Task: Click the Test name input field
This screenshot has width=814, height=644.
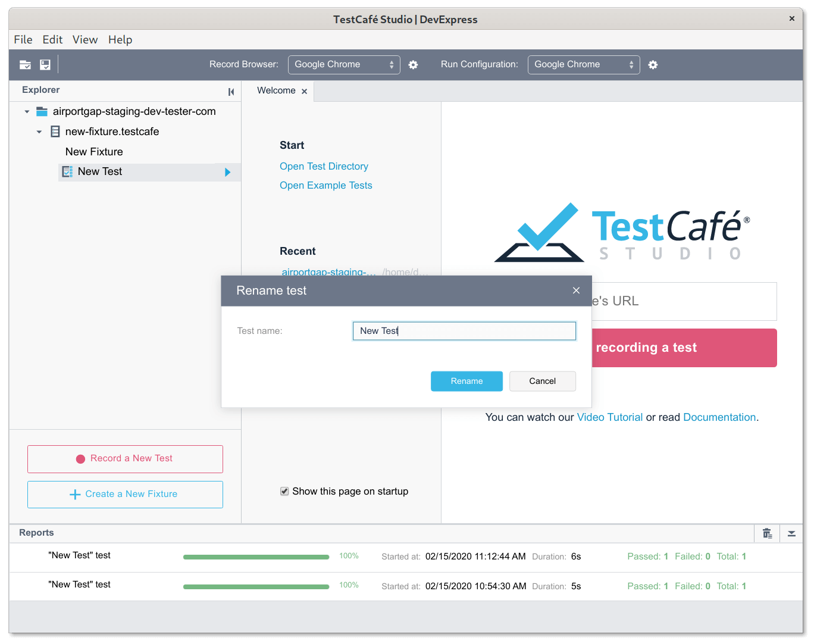Action: 464,331
